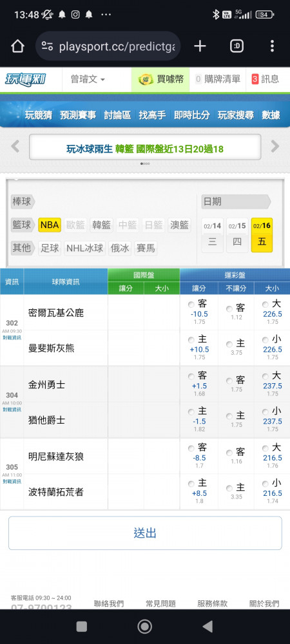Select 主 +8.5 spread for 波特蘭拓荒者
Image resolution: width=290 pixels, height=644 pixels.
[x=191, y=484]
